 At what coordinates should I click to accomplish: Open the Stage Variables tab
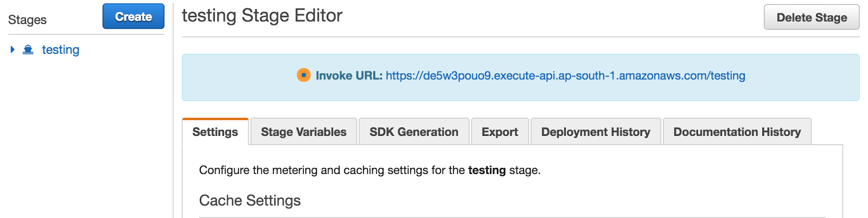pos(303,132)
